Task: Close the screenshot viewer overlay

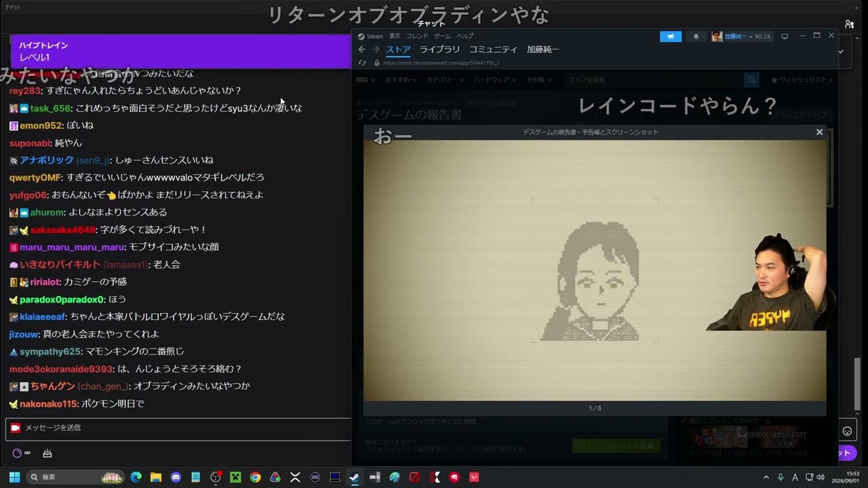Action: point(819,132)
